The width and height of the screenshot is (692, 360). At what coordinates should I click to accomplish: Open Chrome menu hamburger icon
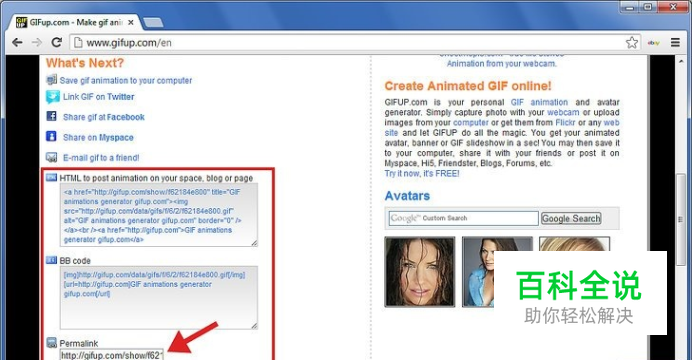click(675, 42)
